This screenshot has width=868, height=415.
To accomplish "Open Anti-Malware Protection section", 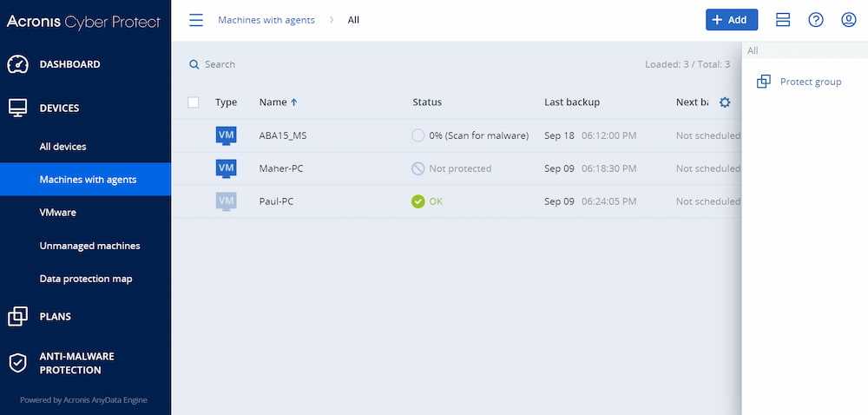I will pyautogui.click(x=76, y=363).
